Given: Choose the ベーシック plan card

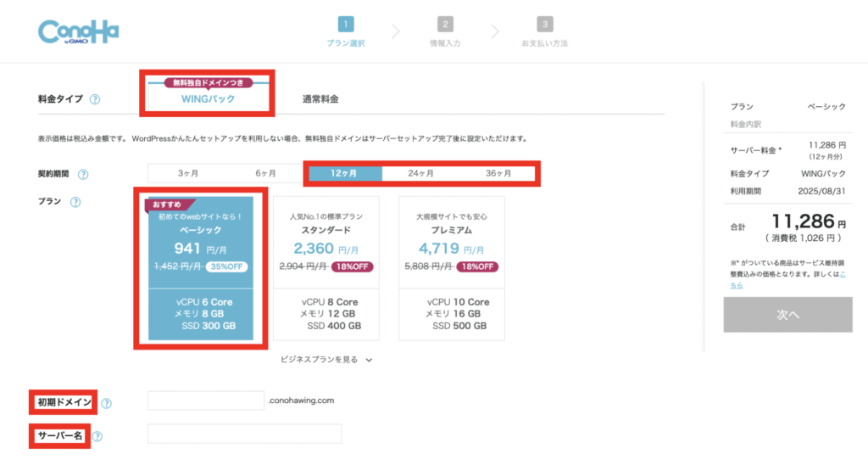Looking at the screenshot, I should [200, 268].
